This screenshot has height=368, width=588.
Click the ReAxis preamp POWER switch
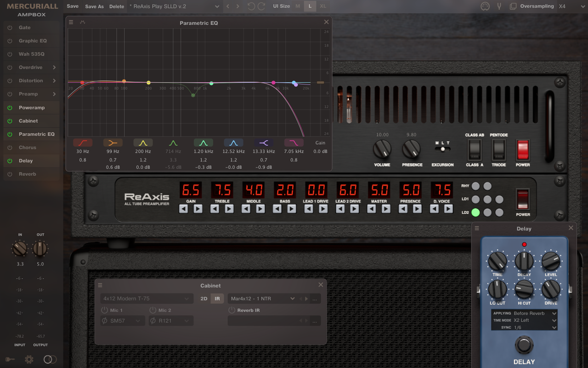pyautogui.click(x=523, y=199)
